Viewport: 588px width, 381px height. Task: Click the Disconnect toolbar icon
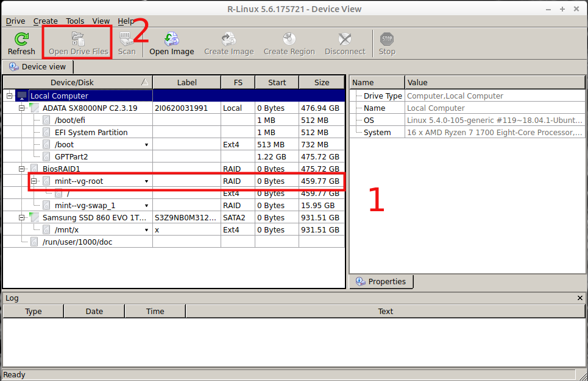click(344, 40)
